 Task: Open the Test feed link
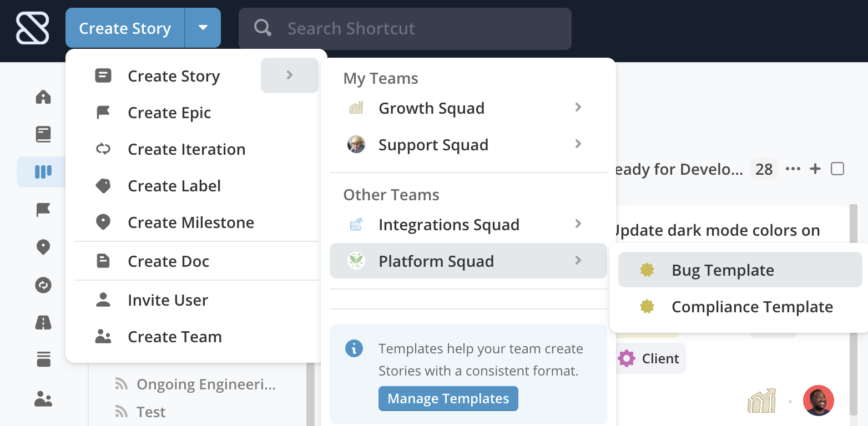click(x=151, y=412)
